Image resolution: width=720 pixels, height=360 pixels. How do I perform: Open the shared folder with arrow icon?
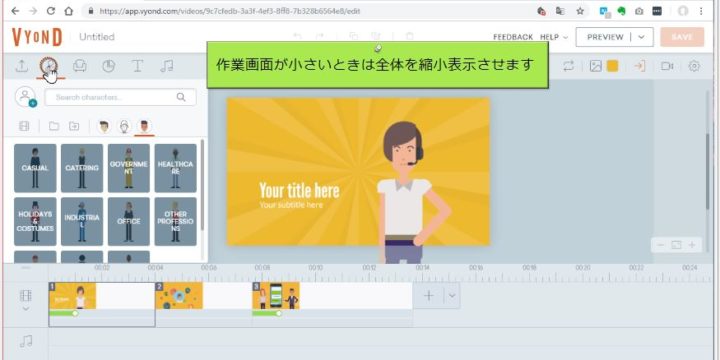coord(74,126)
